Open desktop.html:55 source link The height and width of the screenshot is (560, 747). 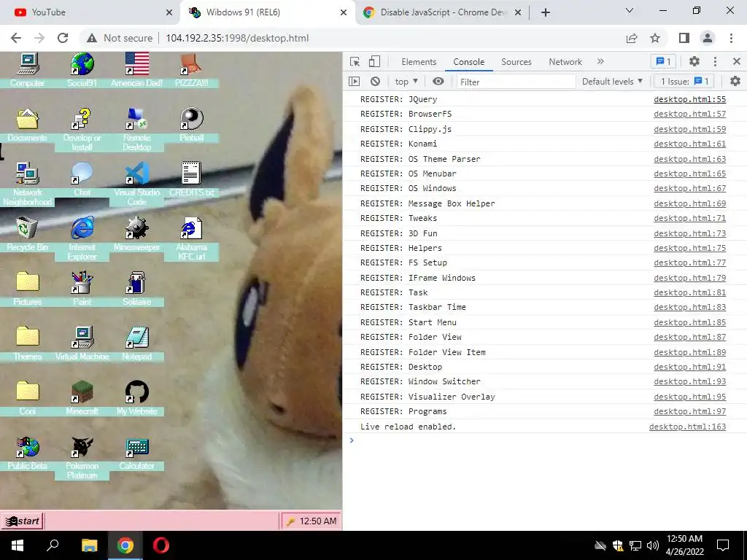[690, 99]
